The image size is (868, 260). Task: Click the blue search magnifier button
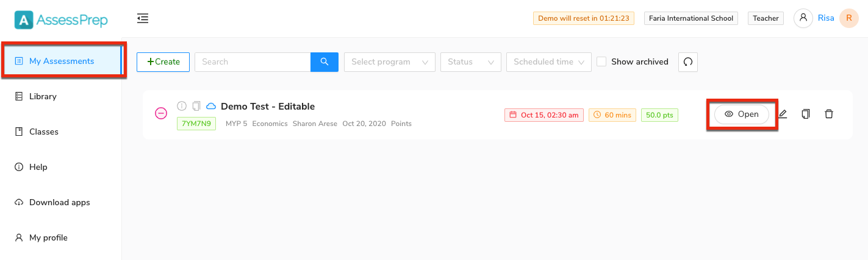(325, 62)
